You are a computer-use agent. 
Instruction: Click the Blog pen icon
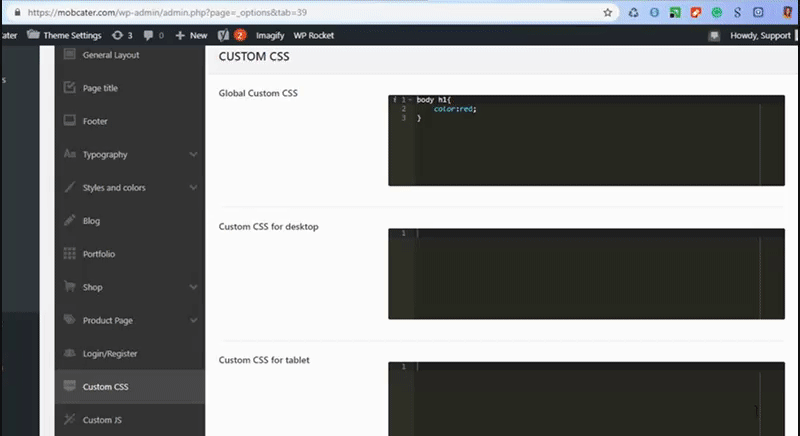[x=69, y=220]
